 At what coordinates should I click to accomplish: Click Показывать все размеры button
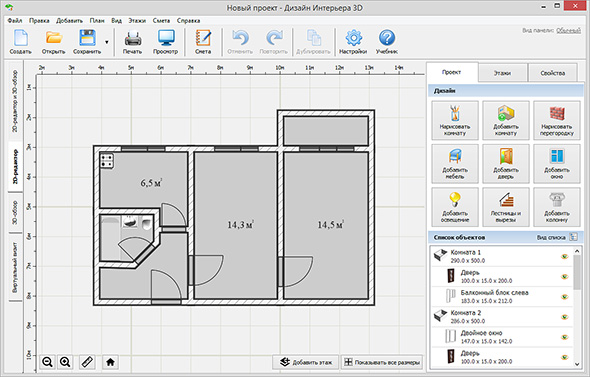tap(382, 362)
